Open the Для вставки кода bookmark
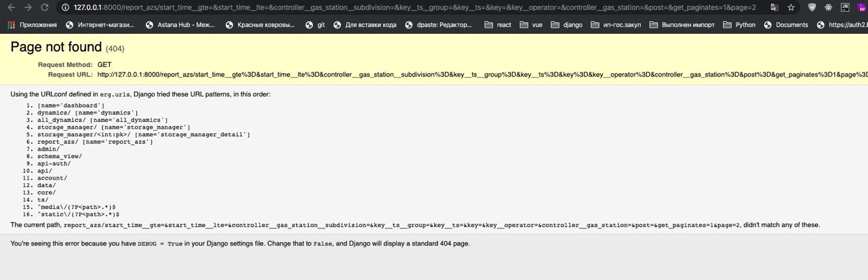868x280 pixels. (x=365, y=25)
